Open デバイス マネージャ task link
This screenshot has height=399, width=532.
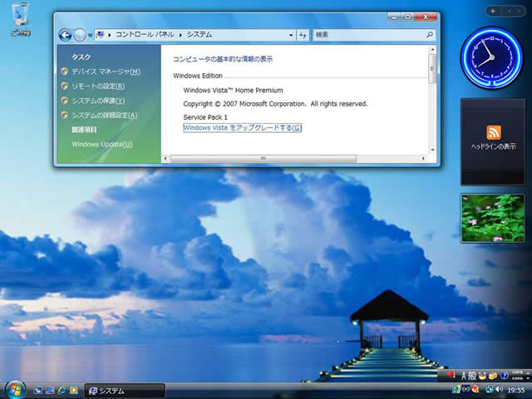coord(106,71)
